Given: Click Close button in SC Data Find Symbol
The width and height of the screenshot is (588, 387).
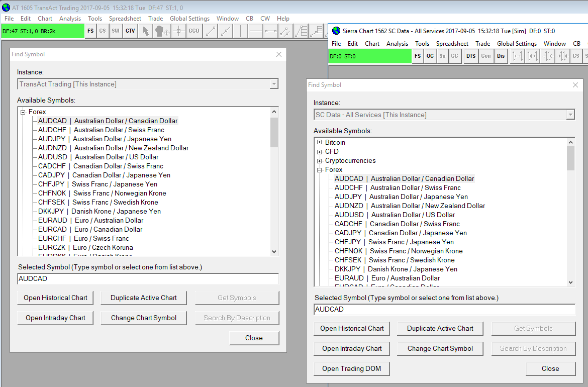Looking at the screenshot, I should click(x=550, y=368).
